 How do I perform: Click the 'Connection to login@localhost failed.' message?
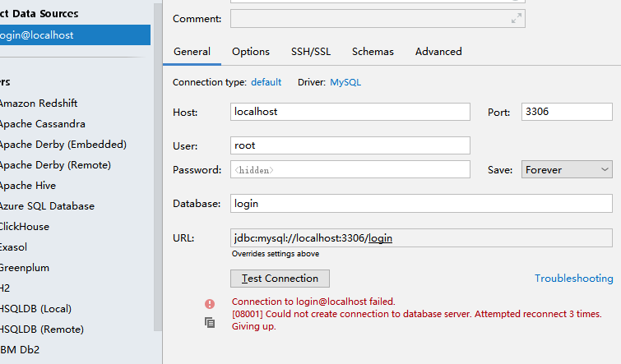[313, 302]
